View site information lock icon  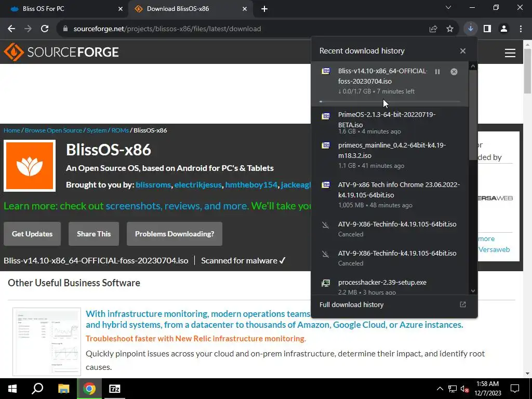[65, 29]
